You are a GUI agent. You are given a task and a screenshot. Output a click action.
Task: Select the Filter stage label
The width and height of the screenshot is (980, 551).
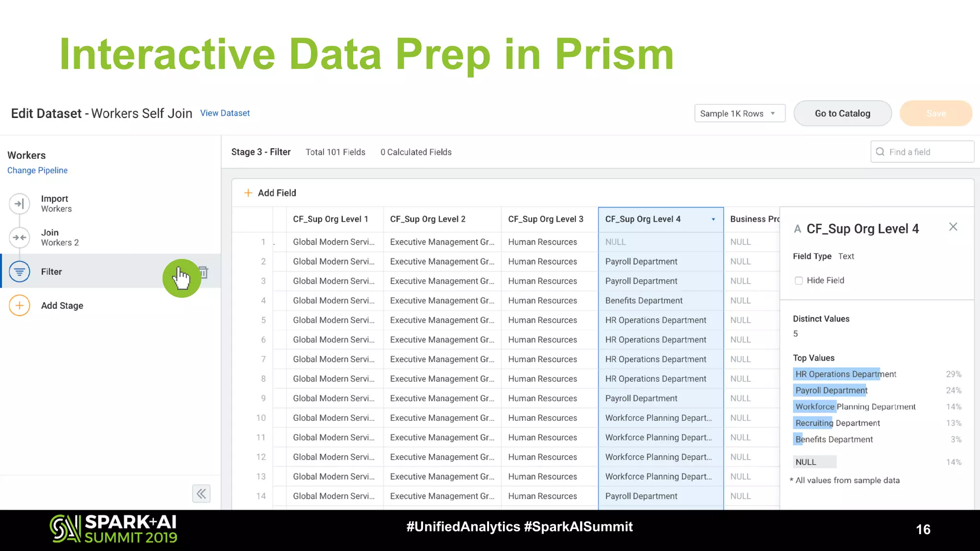coord(52,272)
